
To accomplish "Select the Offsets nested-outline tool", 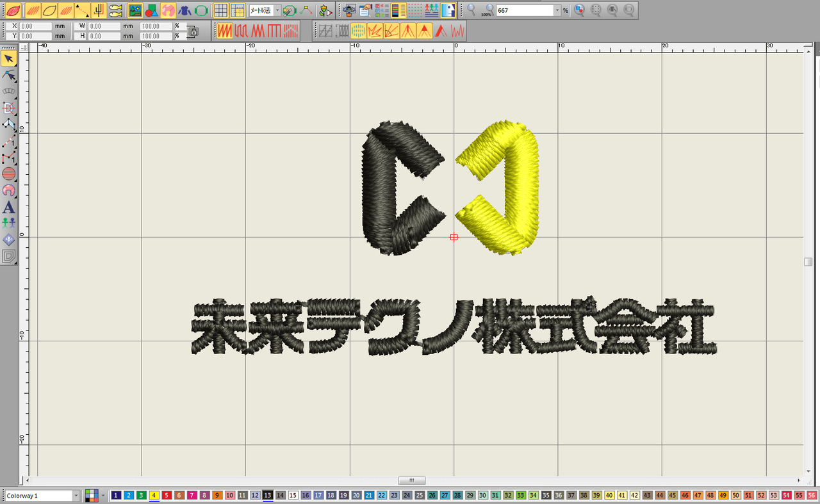I will pos(9,256).
